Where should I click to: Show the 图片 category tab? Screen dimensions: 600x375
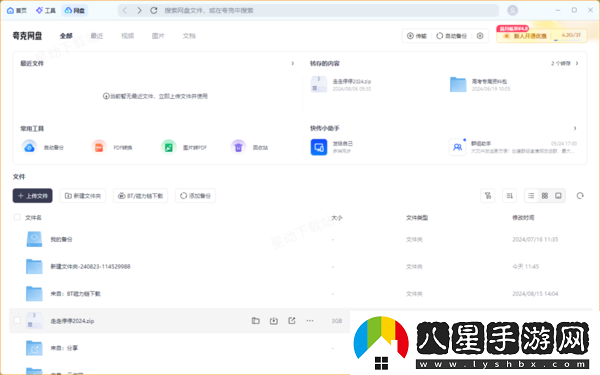coord(158,36)
